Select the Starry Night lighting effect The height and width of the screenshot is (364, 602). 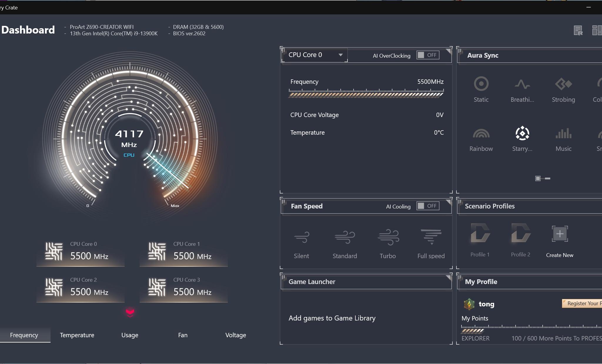point(522,139)
